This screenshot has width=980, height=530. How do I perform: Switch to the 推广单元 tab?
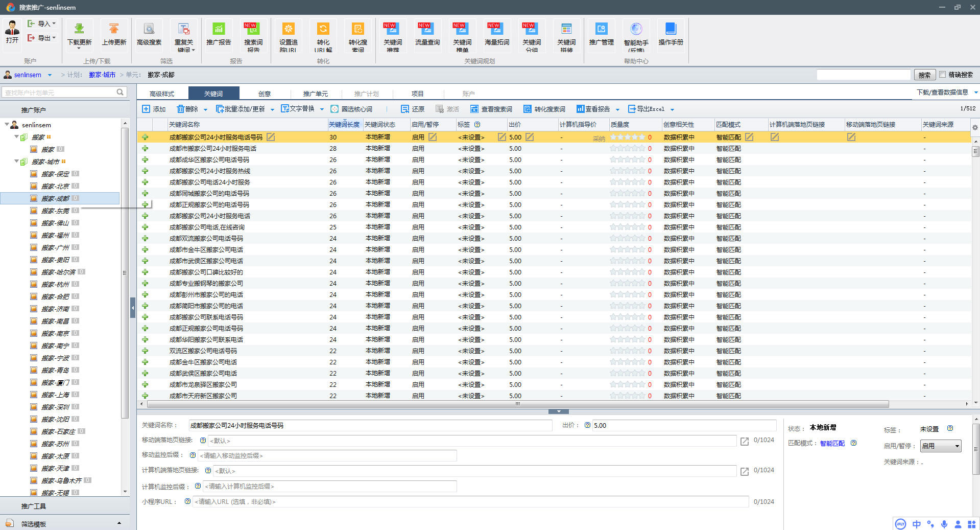coord(315,94)
